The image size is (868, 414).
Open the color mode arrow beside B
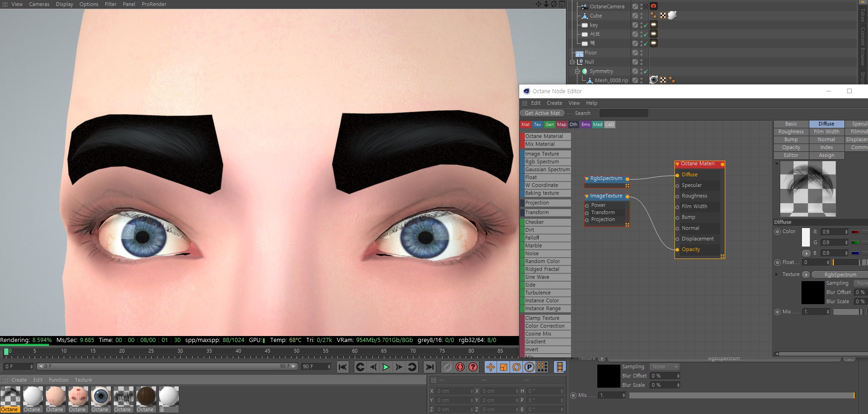806,253
